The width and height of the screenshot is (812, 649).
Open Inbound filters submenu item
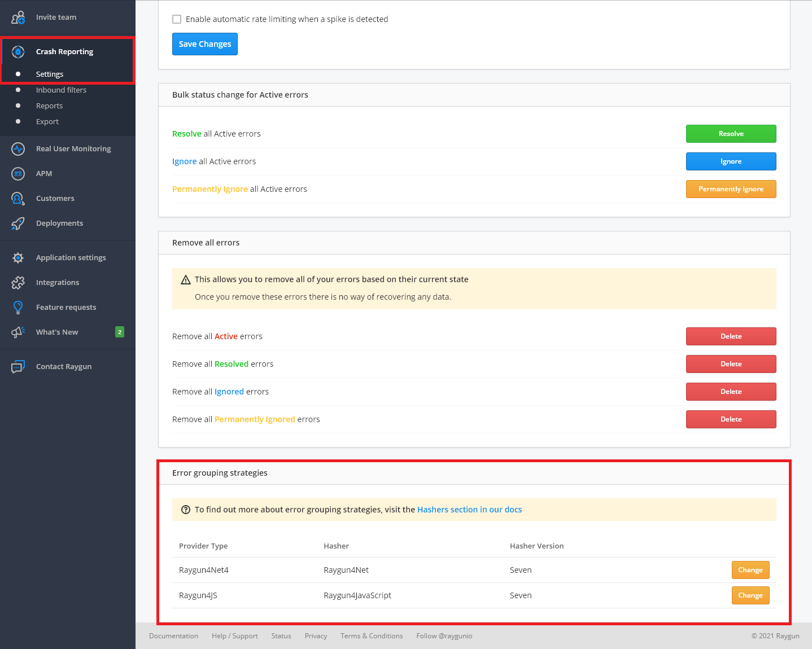point(62,90)
